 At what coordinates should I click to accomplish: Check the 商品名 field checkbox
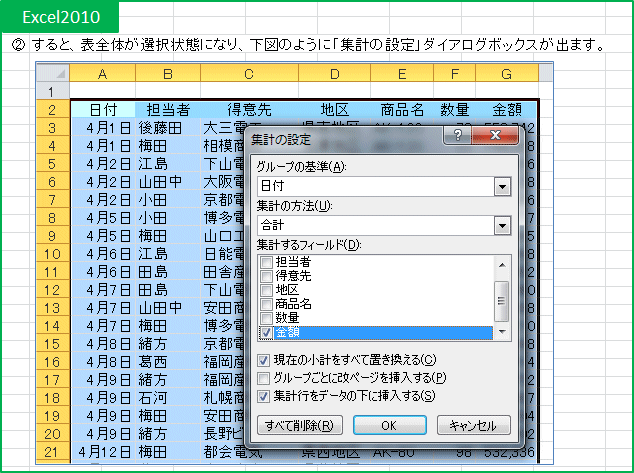(x=266, y=304)
